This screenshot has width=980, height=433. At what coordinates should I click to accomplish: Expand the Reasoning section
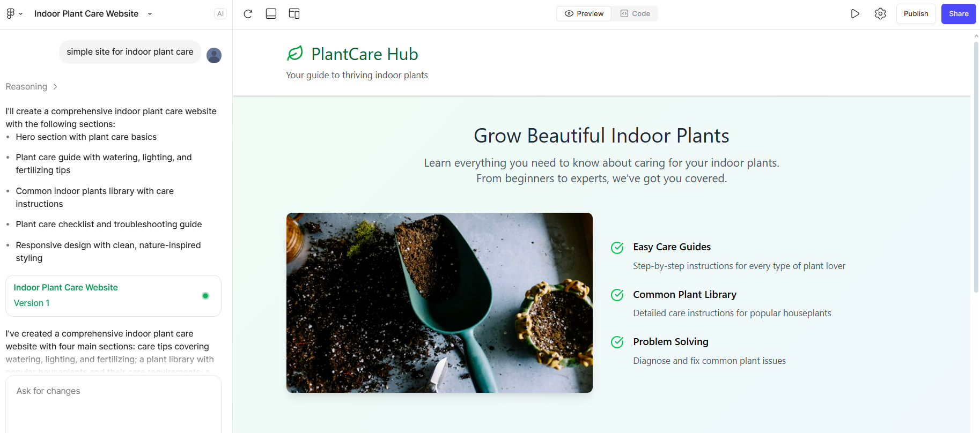pos(32,87)
